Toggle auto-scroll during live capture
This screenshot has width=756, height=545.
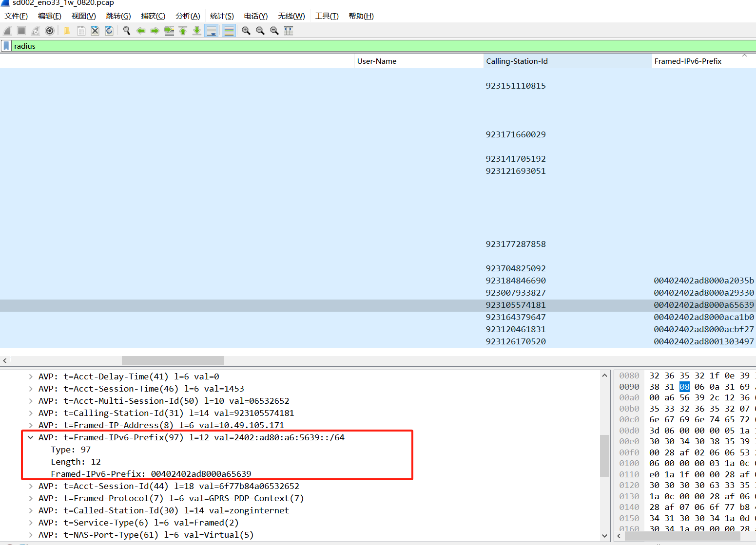212,31
